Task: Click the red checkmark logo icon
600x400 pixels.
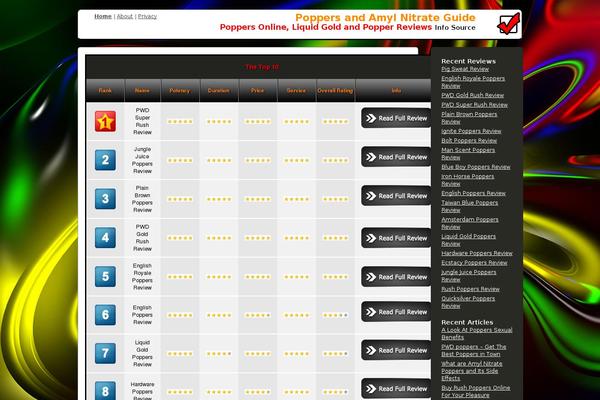Action: 509,24
